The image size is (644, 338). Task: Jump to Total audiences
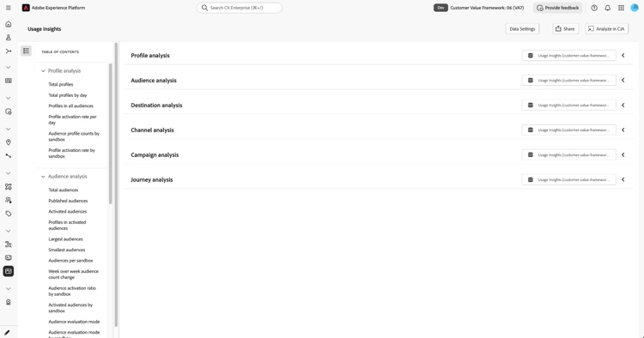coord(64,190)
